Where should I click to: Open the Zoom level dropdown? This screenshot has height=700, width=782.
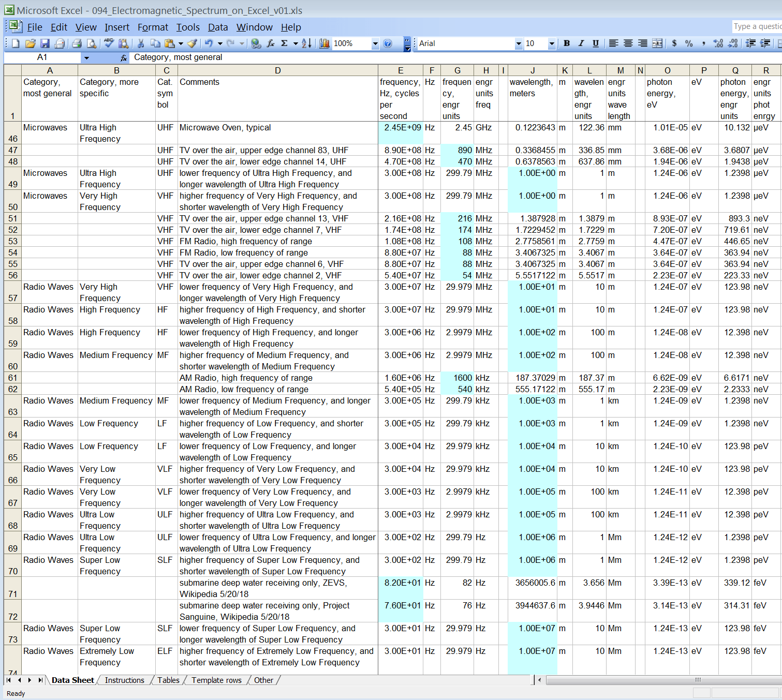375,43
